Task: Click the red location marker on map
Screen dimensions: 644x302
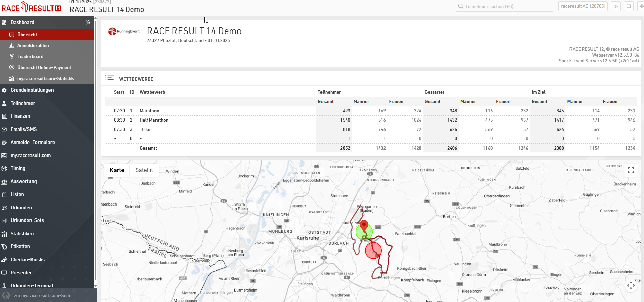Action: point(364,225)
